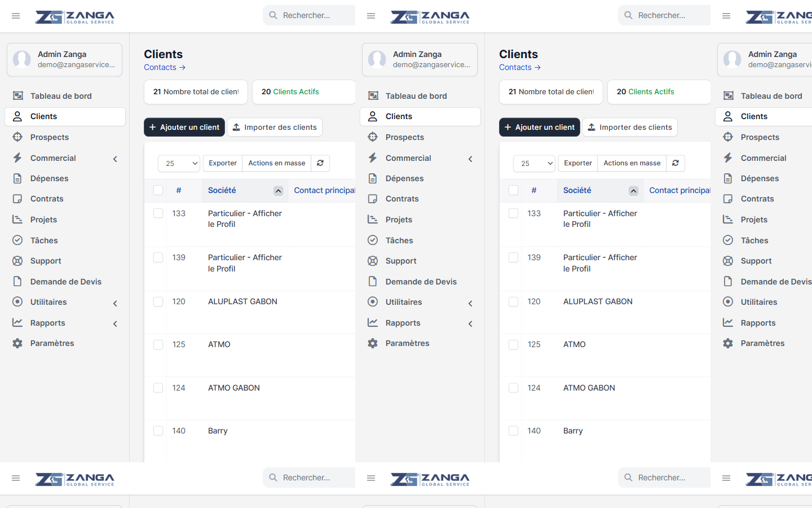Check ATMO row 125 checkbox in left copy

[158, 345]
